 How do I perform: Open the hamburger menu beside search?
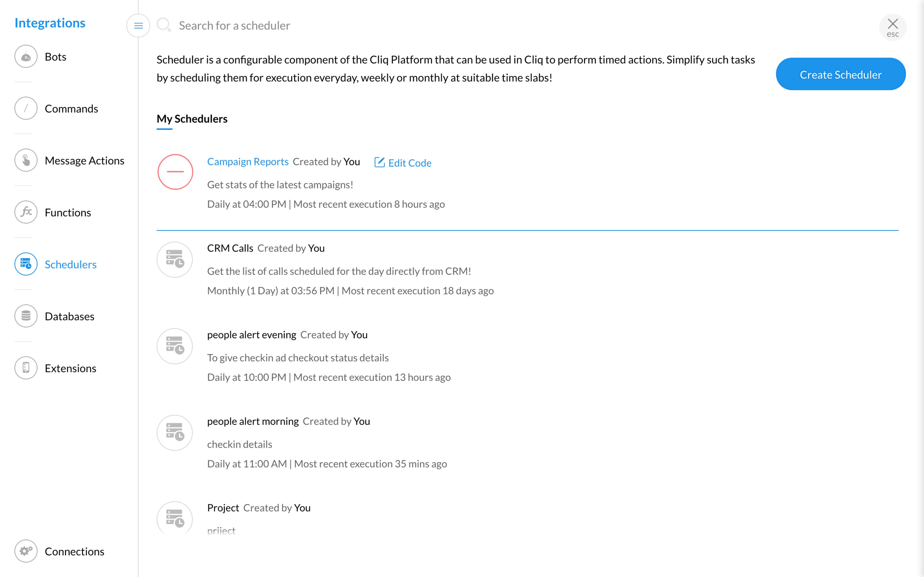coord(138,25)
